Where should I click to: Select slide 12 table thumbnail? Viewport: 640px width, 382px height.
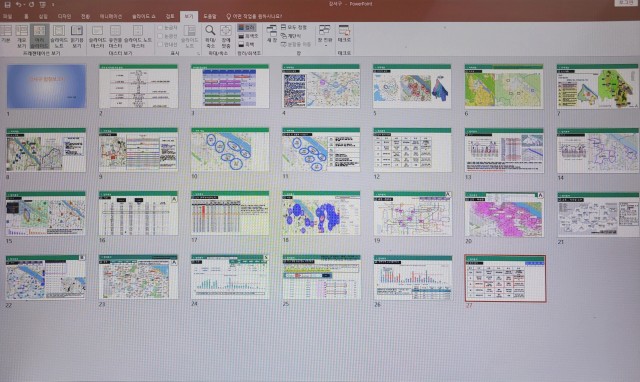412,150
